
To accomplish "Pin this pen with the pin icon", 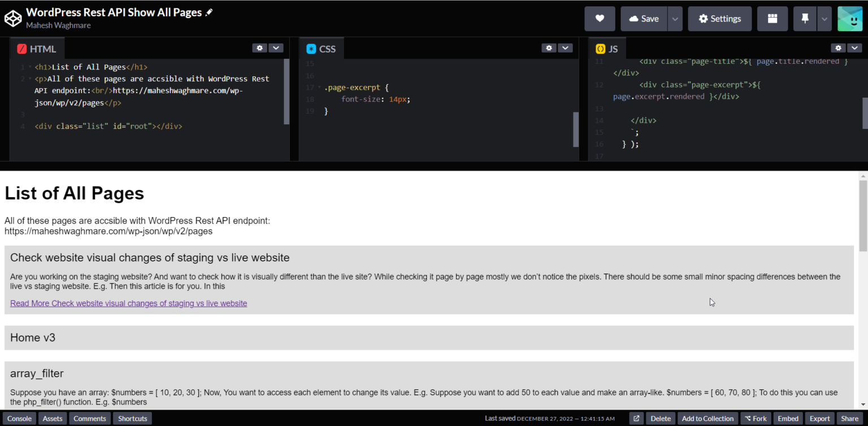I will coord(805,19).
